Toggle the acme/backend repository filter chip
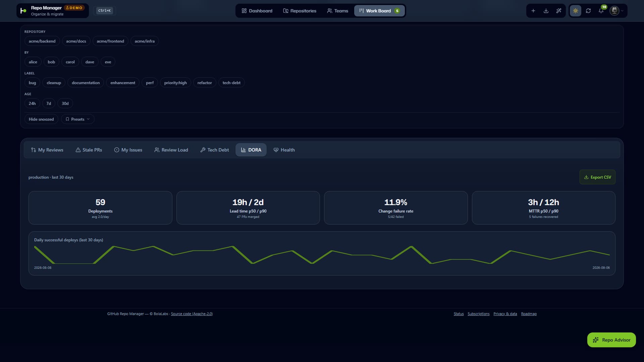Screen dimensions: 644x362 [42, 41]
